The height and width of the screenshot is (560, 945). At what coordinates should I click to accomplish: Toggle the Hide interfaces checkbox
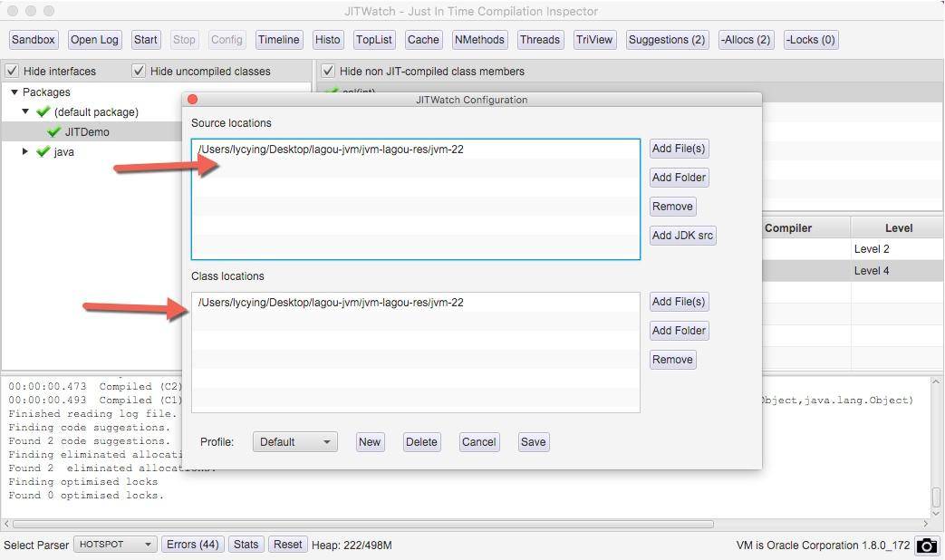click(12, 71)
